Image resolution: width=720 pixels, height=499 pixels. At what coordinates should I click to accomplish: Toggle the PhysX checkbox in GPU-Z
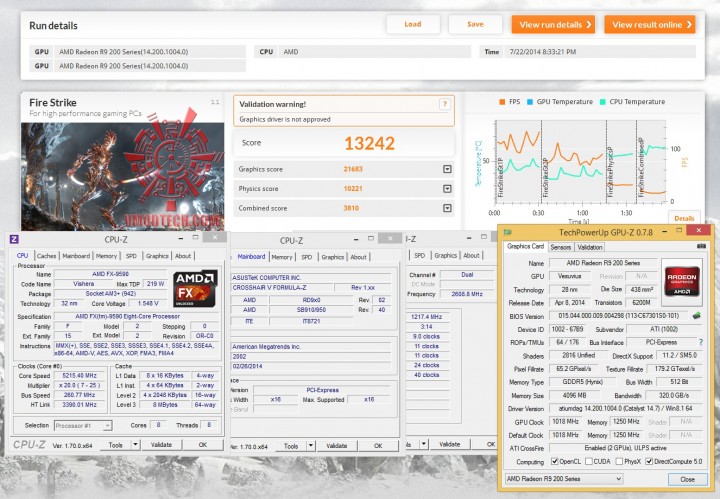[619, 461]
